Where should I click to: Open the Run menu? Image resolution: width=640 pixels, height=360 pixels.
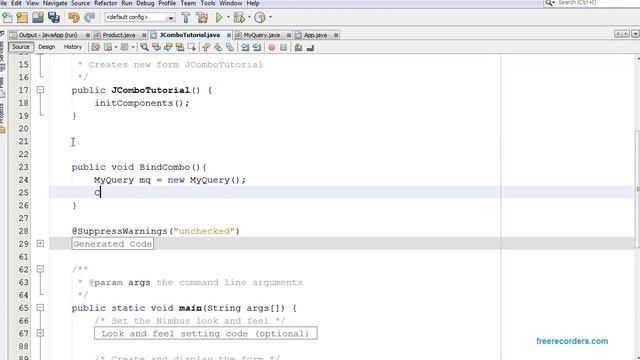127,3
